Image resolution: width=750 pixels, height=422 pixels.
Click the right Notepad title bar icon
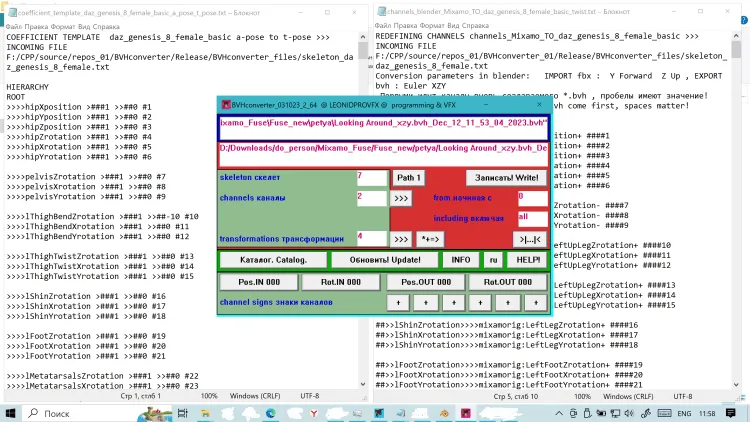pyautogui.click(x=382, y=11)
